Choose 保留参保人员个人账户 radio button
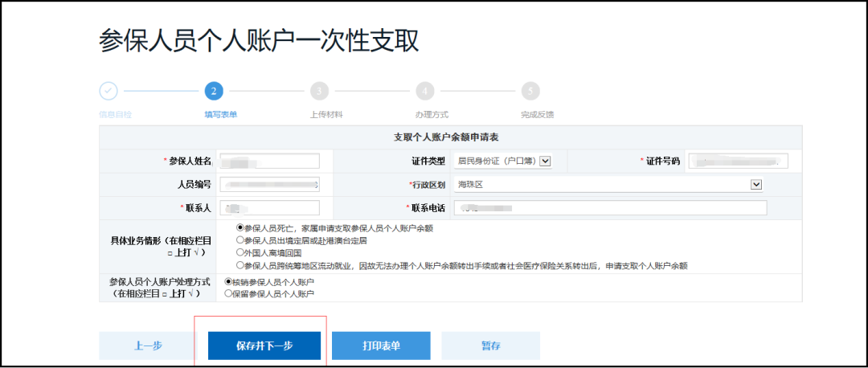Image resolution: width=868 pixels, height=368 pixels. pyautogui.click(x=228, y=293)
